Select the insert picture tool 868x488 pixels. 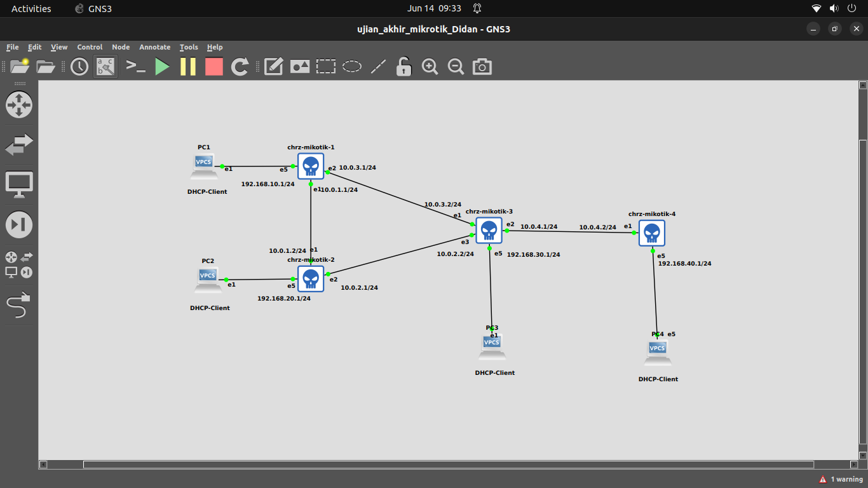point(299,66)
